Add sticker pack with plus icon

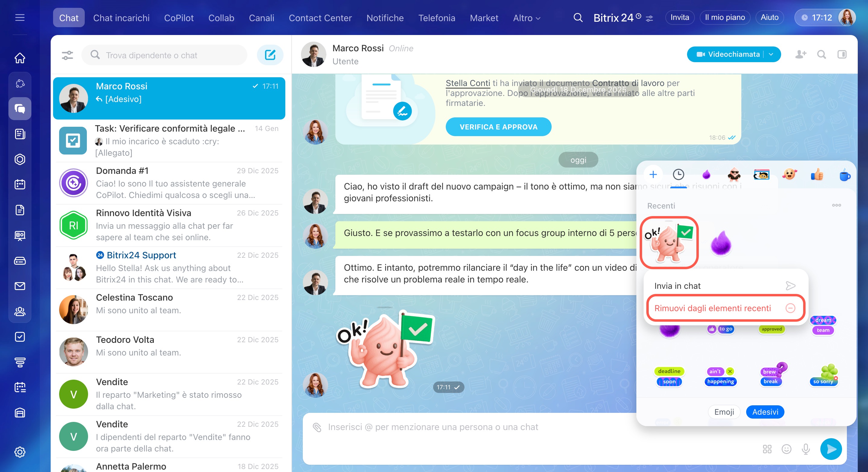pyautogui.click(x=653, y=174)
